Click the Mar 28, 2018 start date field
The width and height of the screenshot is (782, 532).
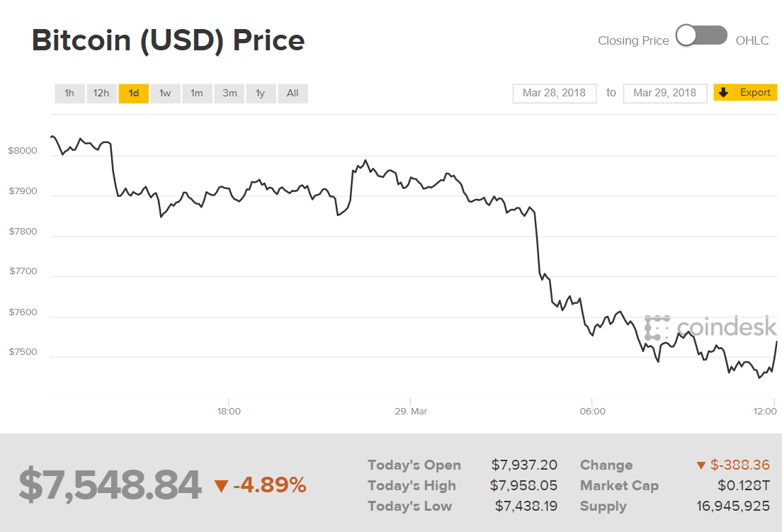(x=554, y=93)
